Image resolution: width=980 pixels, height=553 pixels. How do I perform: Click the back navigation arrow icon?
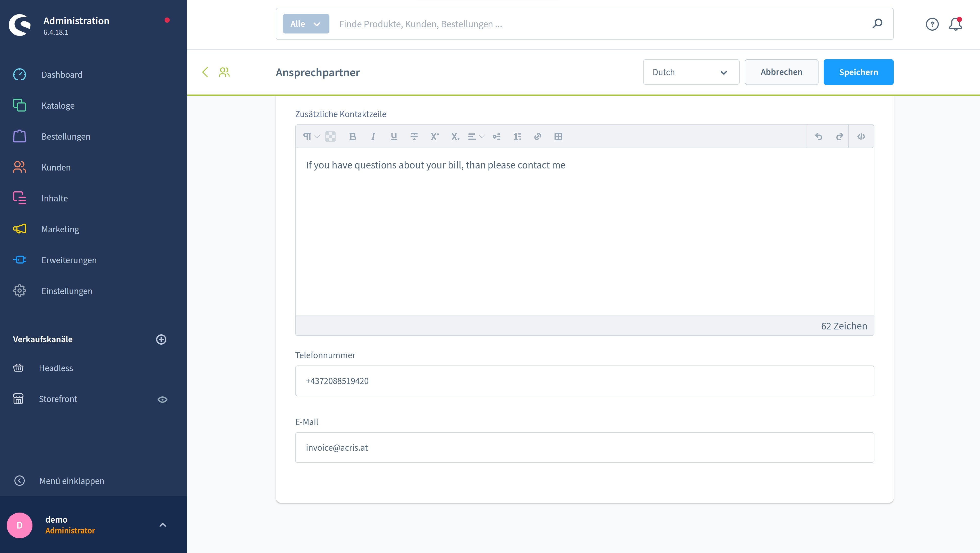(x=205, y=72)
